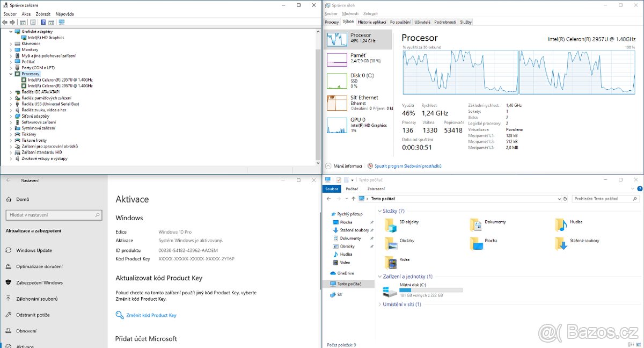Open the Soubor tab in File Explorer

point(332,189)
